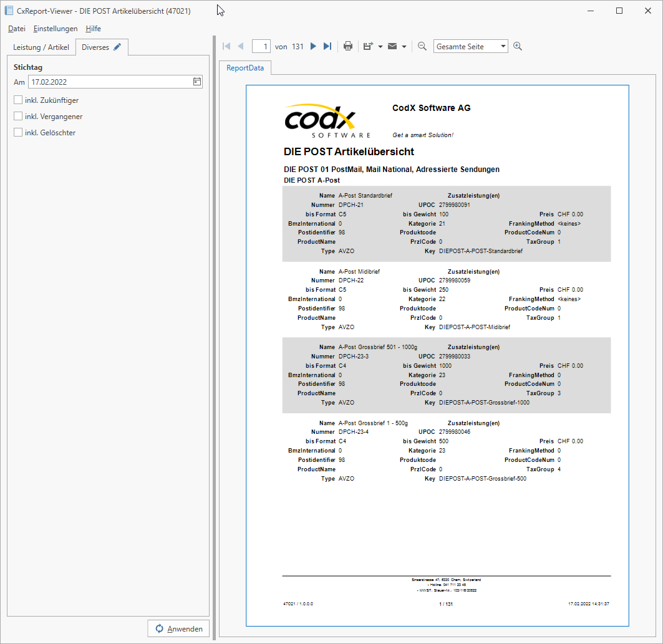Click the key 'DIEPOST-A-POST-Standardbrief'

481,251
